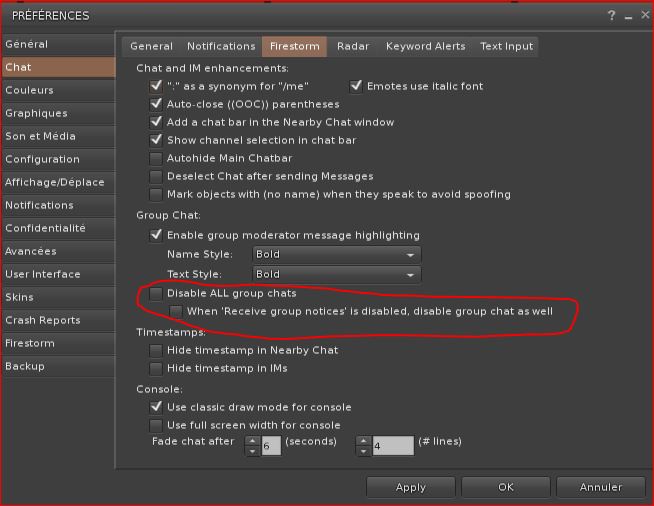Screen dimensions: 654x506
Task: Increase fade chat lines with up arrow
Action: click(364, 441)
